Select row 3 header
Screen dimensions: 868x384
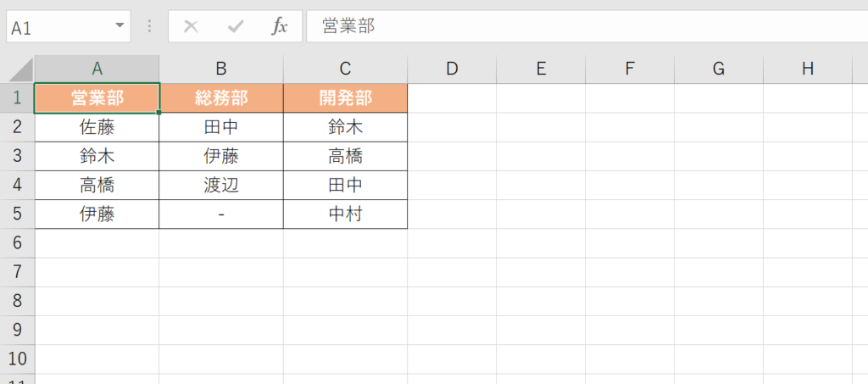point(17,156)
